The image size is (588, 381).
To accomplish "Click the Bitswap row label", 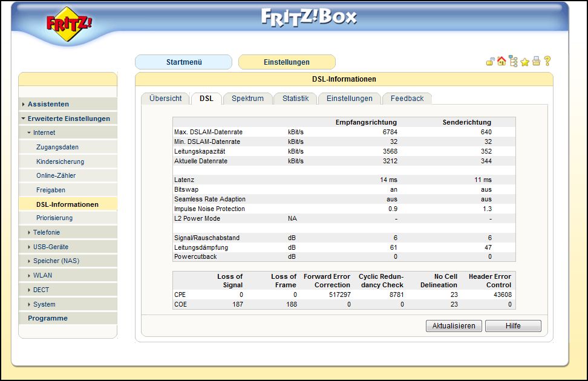I will click(186, 190).
